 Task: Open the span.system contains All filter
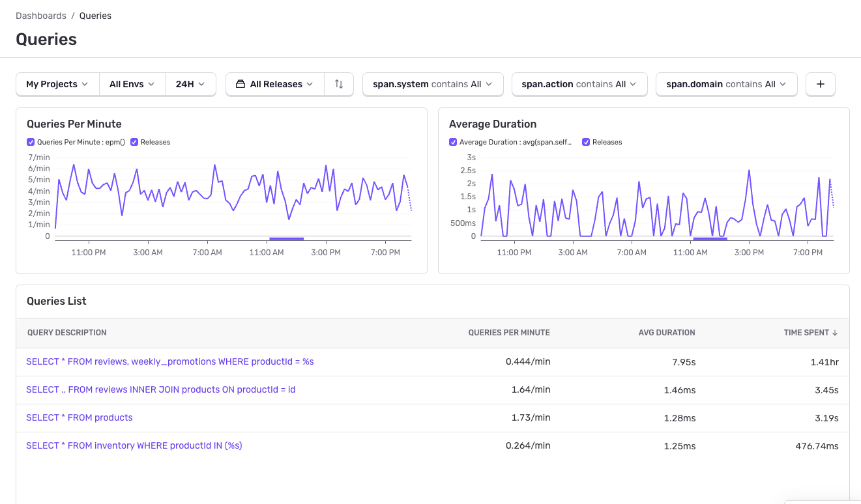coord(432,84)
